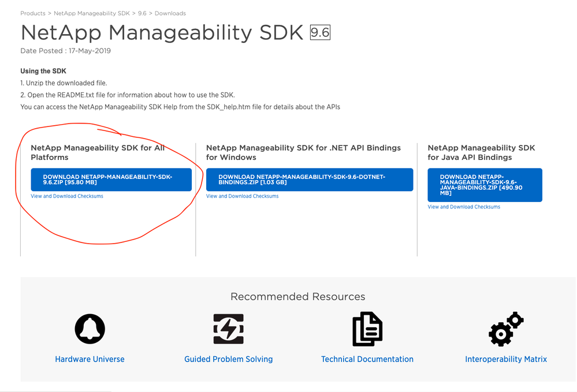577x392 pixels.
Task: View checksums for the Java API Bindings
Action: tap(464, 207)
